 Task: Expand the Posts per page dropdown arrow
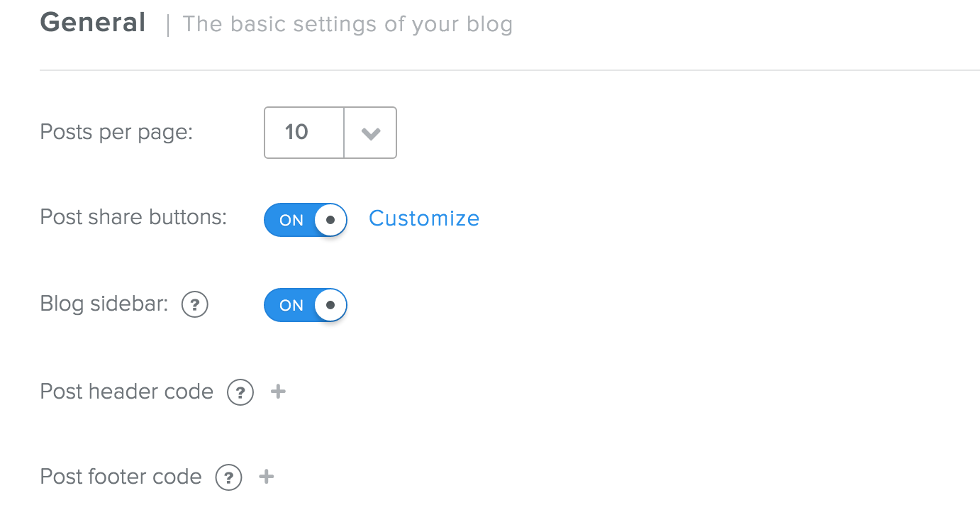tap(370, 133)
